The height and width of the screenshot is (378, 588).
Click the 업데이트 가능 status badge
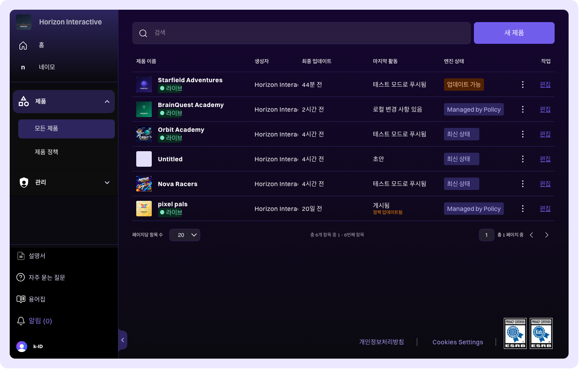tap(464, 85)
